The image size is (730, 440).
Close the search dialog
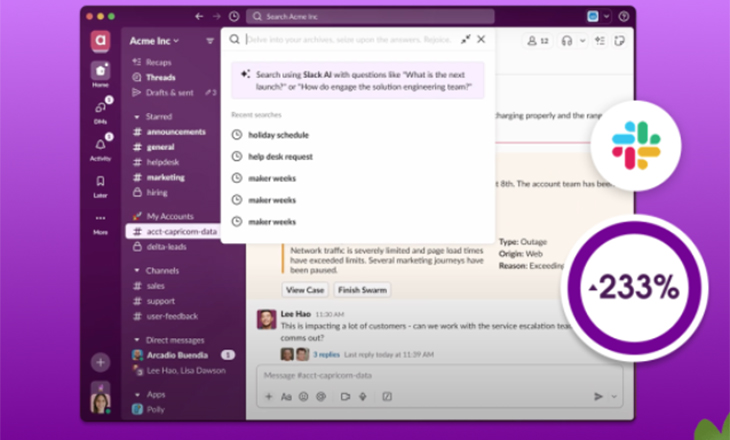pyautogui.click(x=481, y=39)
